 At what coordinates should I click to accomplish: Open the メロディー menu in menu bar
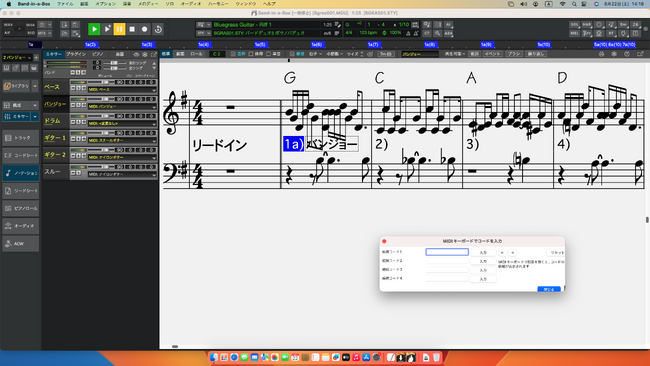[148, 4]
